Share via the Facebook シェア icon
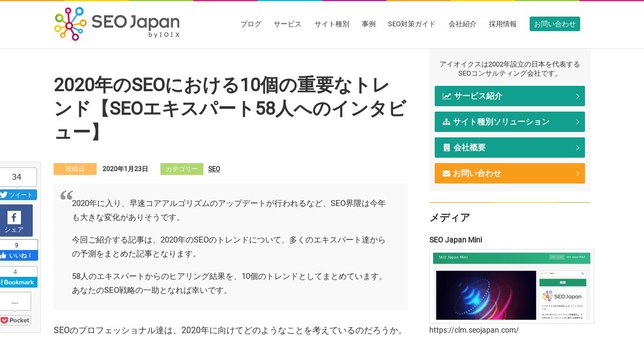Screen dimensions: 644x338 click(14, 221)
